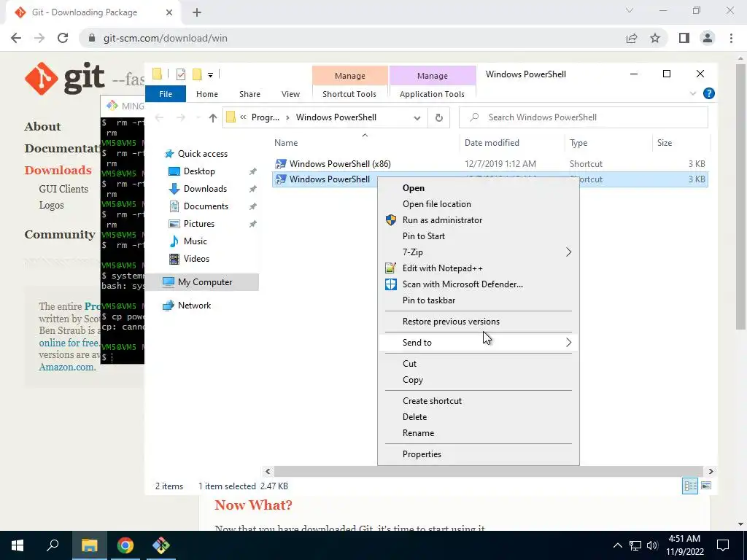747x560 pixels.
Task: Follow the Amazon.com link on git page
Action: pos(67,367)
